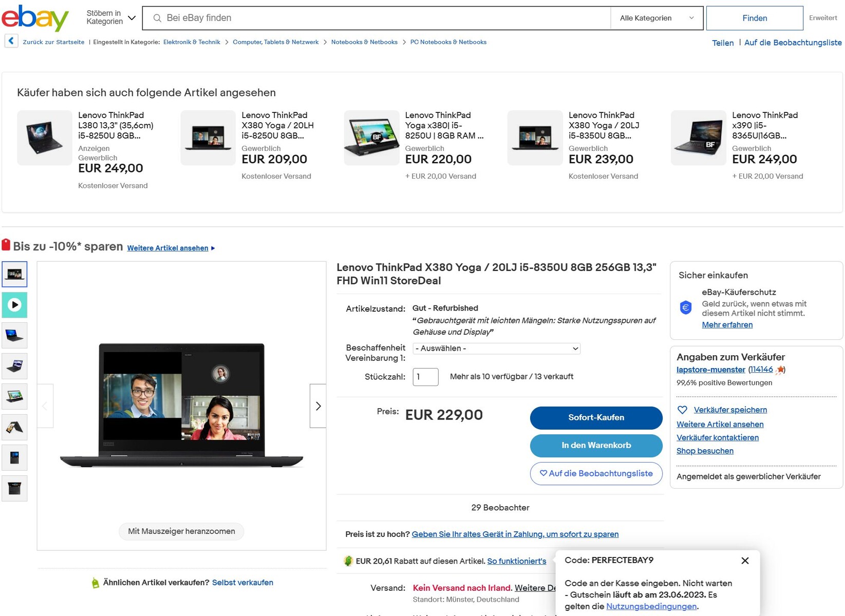Viewport: 845px width, 616px height.
Task: Select the last gallery thumbnail of keyboard
Action: pyautogui.click(x=14, y=488)
